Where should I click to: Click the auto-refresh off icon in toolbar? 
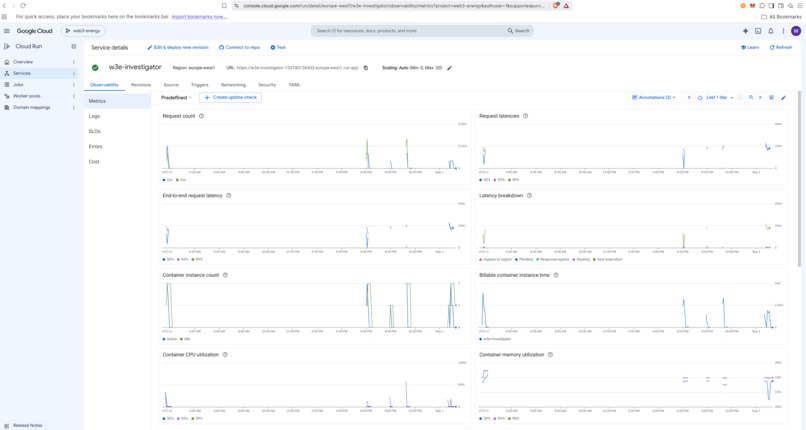772,98
